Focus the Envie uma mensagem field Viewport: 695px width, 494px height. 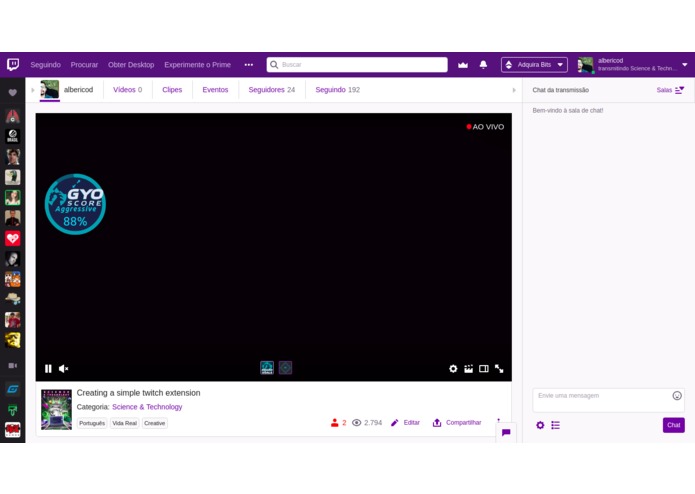[608, 401]
